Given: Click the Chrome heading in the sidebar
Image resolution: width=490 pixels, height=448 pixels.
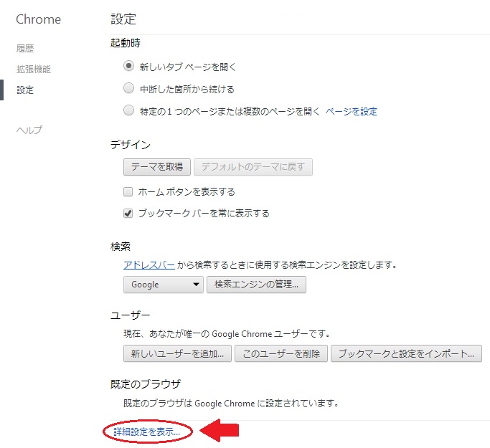Looking at the screenshot, I should [x=39, y=19].
